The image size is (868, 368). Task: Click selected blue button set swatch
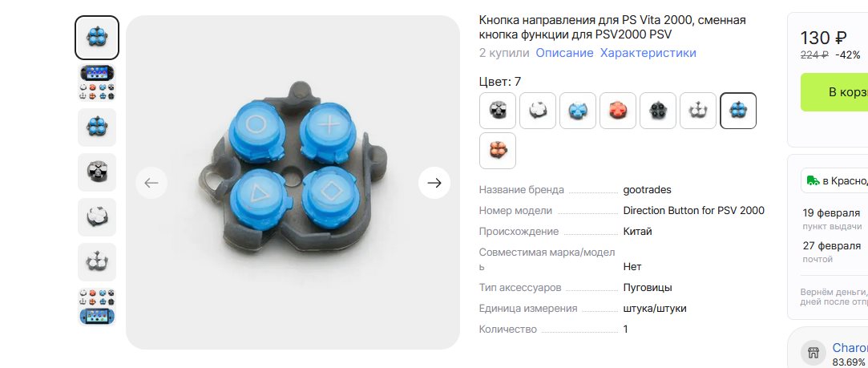pyautogui.click(x=738, y=111)
